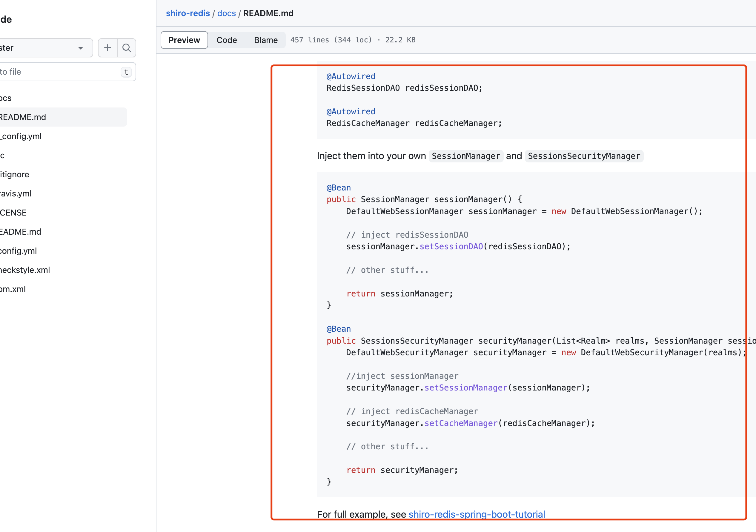Open _config.yml in docs folder
Screen dimensions: 756x532
click(21, 136)
